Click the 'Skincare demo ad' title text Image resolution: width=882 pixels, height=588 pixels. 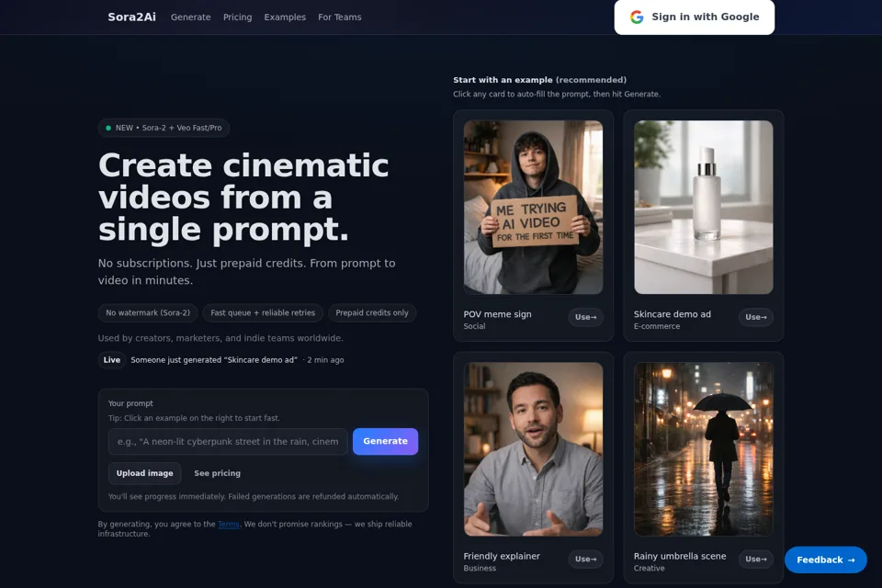673,314
